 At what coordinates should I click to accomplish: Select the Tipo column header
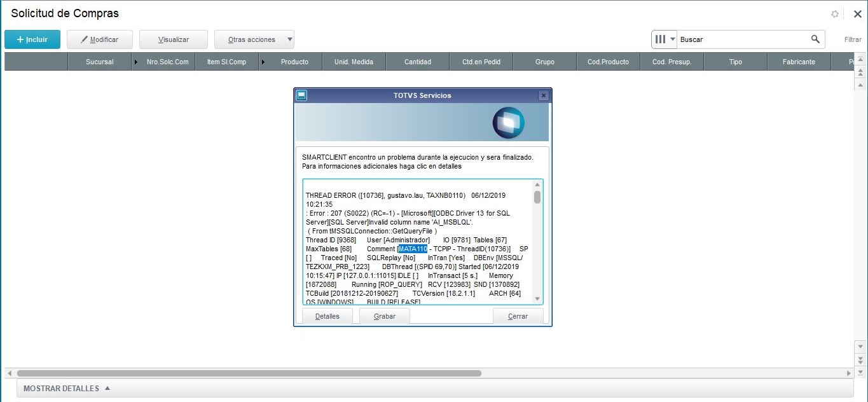tap(735, 62)
